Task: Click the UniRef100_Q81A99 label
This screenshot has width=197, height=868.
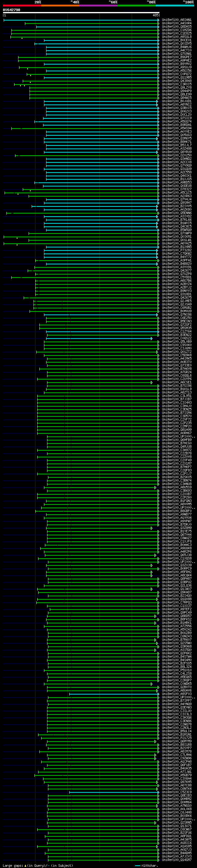Action: pos(176,430)
